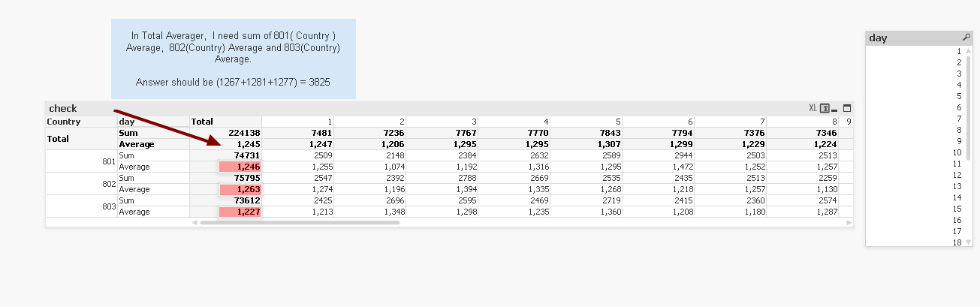Select day 17 in the listbox
The image size is (980, 307).
tap(957, 231)
